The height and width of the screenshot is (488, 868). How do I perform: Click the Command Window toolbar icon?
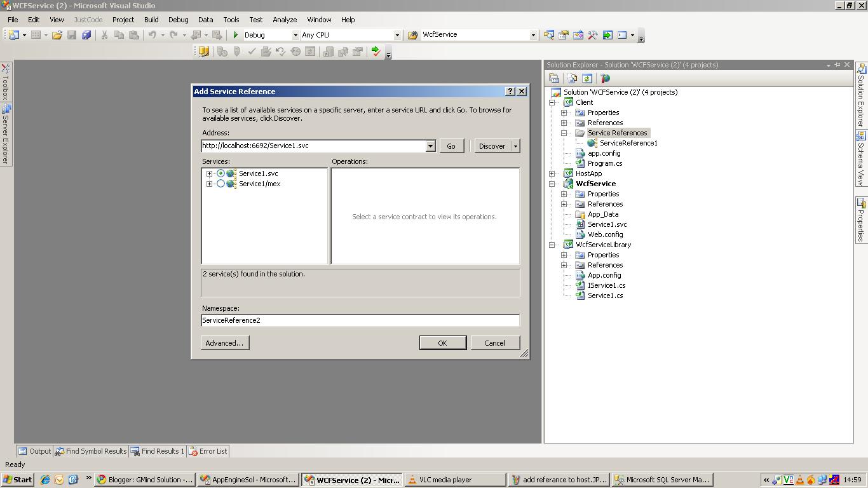point(622,35)
